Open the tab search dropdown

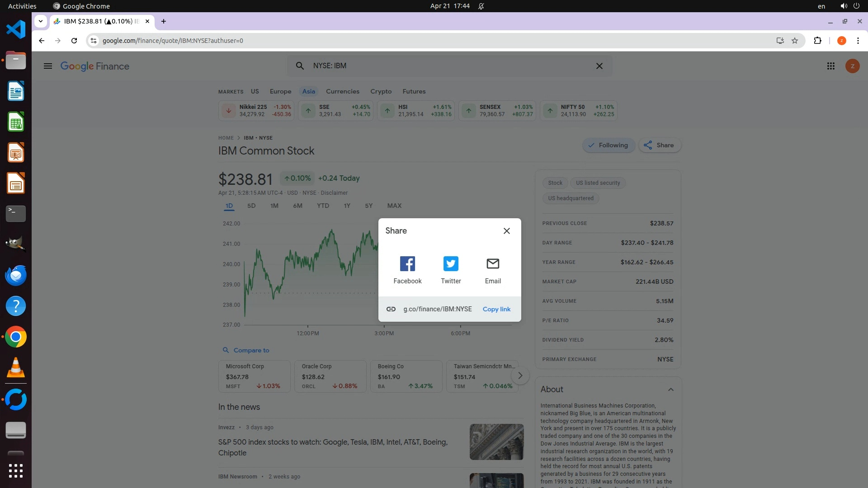point(41,21)
